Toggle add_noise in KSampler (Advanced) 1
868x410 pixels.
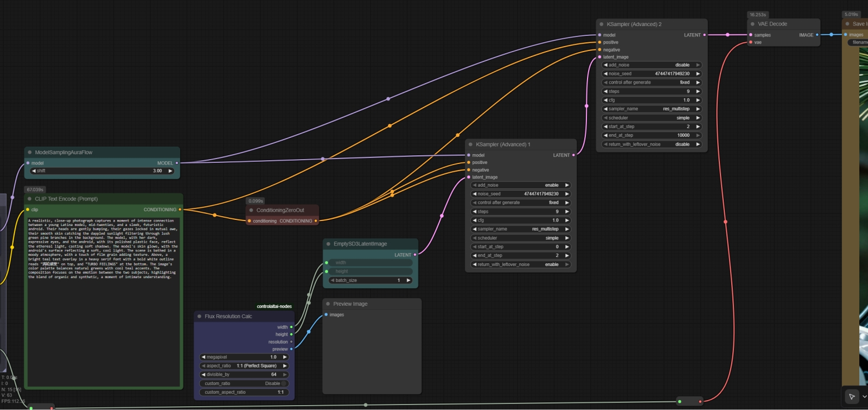521,185
